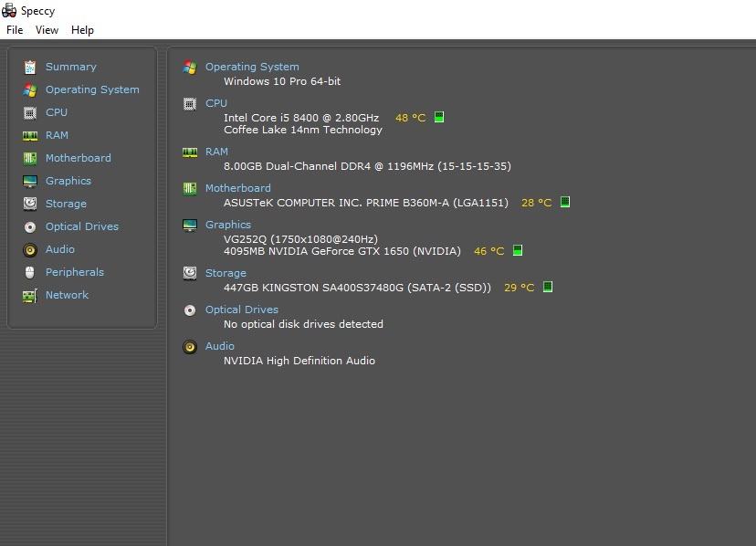The height and width of the screenshot is (546, 756).
Task: Click the green motherboard temperature status indicator
Action: [565, 202]
